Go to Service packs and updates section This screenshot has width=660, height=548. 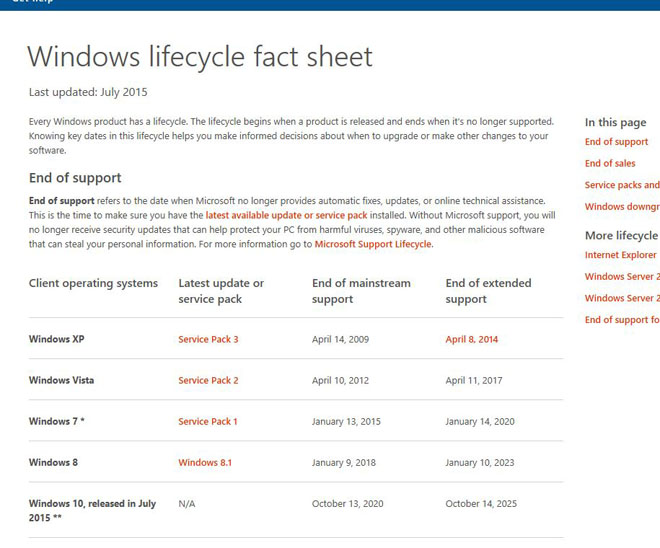622,185
